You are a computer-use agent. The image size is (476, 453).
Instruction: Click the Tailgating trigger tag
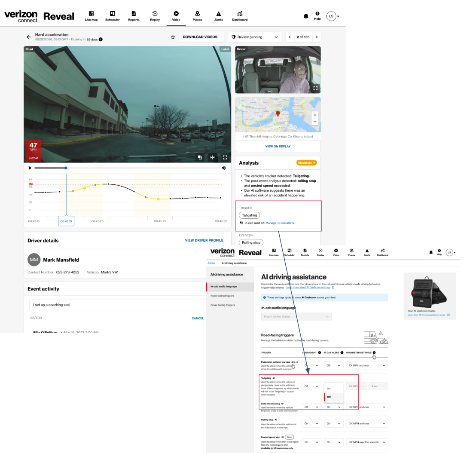(x=249, y=215)
